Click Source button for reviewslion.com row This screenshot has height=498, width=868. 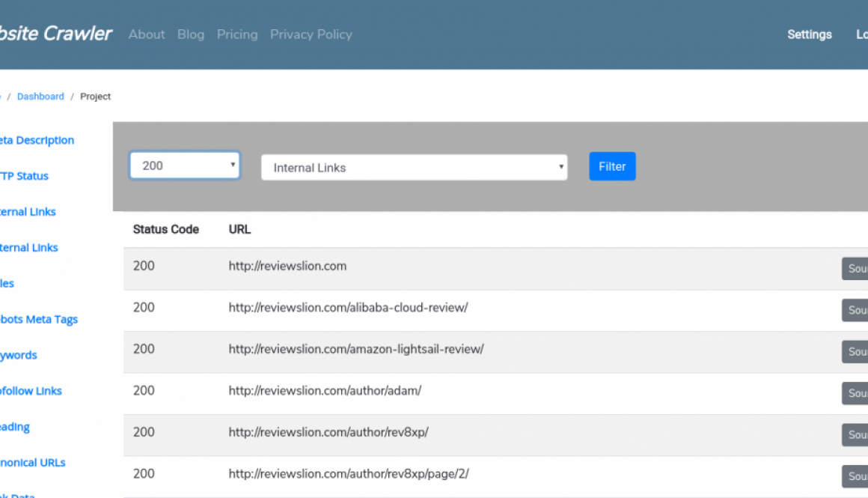855,269
